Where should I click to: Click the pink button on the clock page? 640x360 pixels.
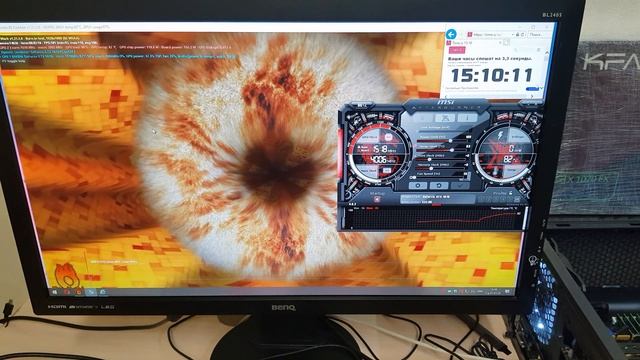457,50
